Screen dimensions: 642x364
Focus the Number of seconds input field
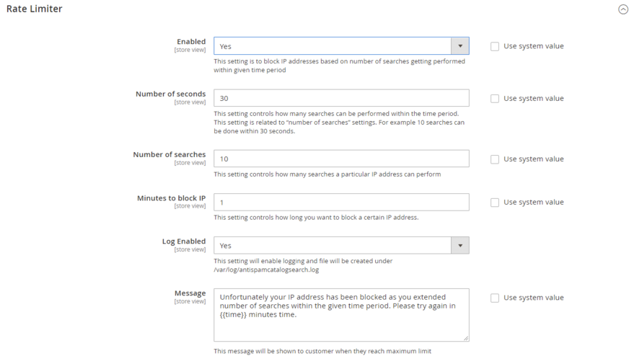pyautogui.click(x=340, y=98)
